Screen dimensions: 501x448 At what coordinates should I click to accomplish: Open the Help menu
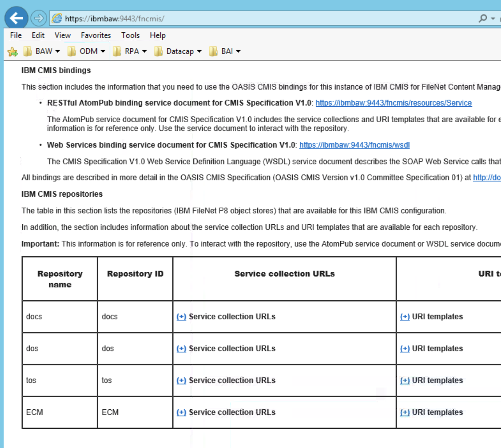tap(158, 35)
